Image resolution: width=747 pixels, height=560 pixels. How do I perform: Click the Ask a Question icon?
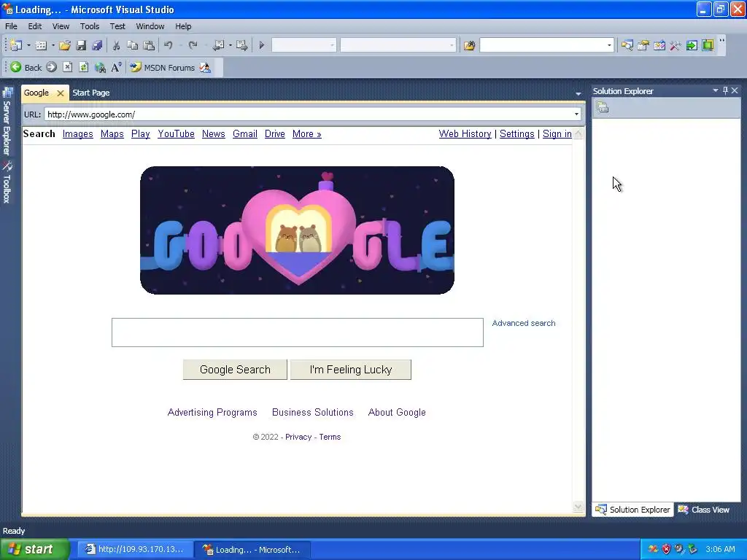pos(205,67)
